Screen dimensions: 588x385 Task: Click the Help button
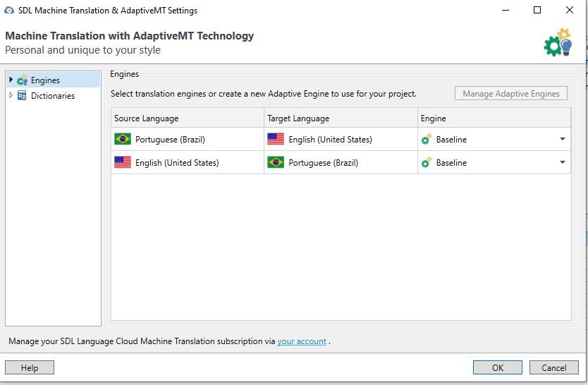tap(30, 368)
